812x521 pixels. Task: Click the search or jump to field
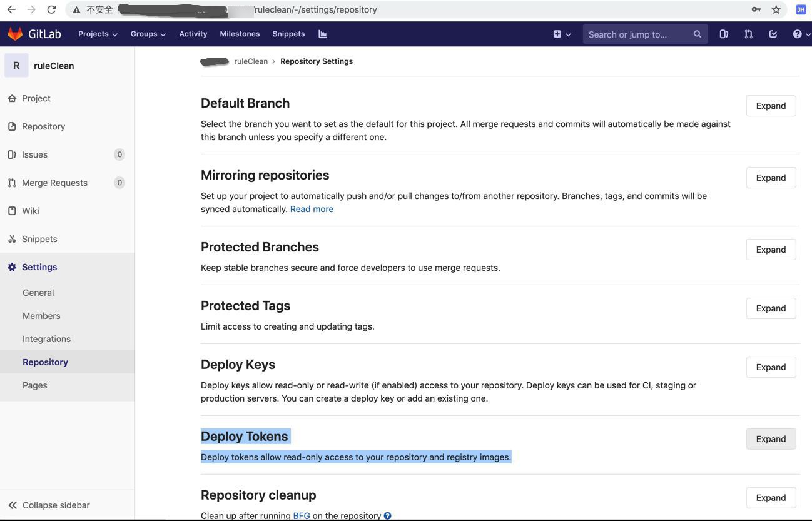tap(638, 34)
